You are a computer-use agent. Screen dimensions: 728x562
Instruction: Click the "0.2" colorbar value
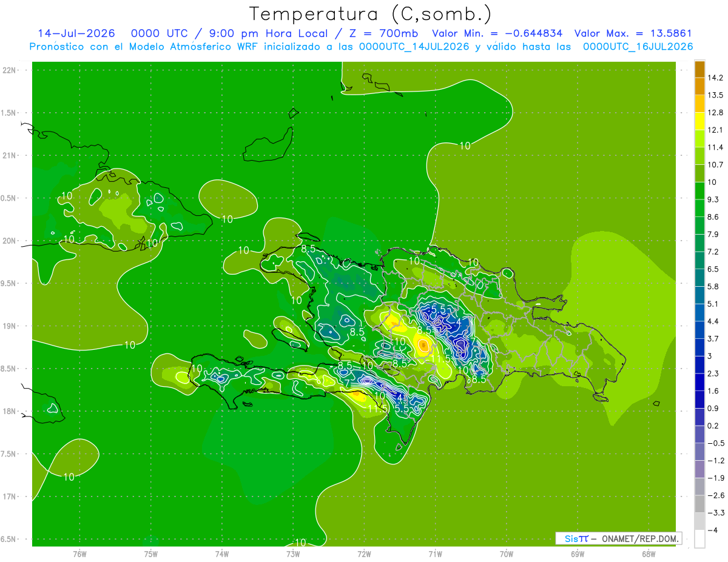[713, 426]
